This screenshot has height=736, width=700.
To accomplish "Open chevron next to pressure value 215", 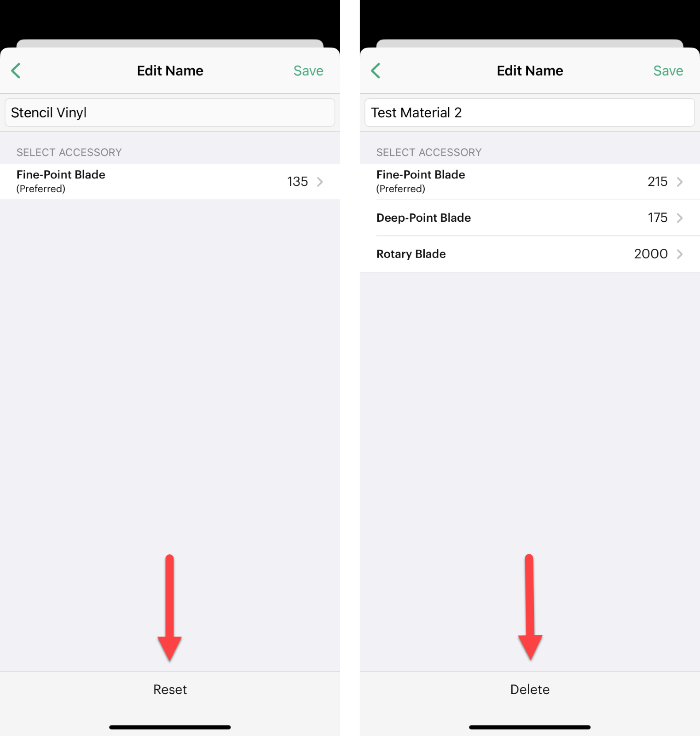I will pyautogui.click(x=680, y=182).
